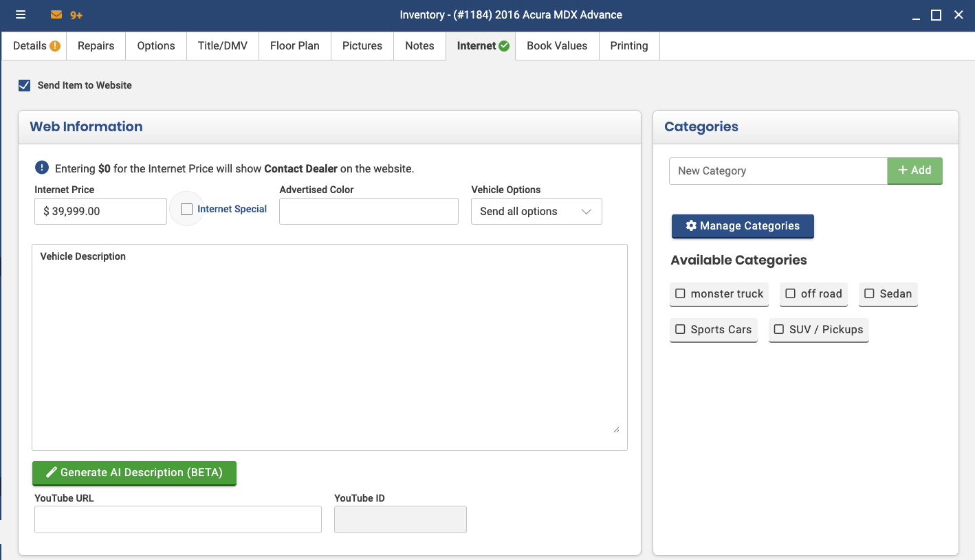Check the Internet Special checkbox

point(186,210)
